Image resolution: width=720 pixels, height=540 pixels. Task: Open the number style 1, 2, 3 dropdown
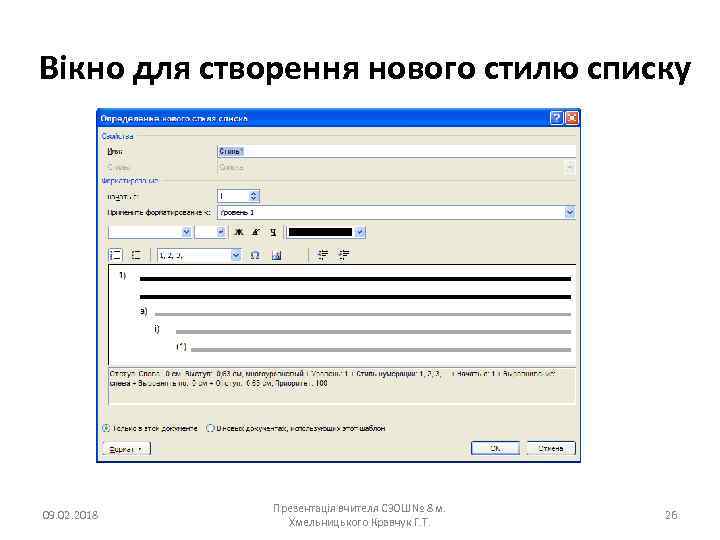[236, 255]
